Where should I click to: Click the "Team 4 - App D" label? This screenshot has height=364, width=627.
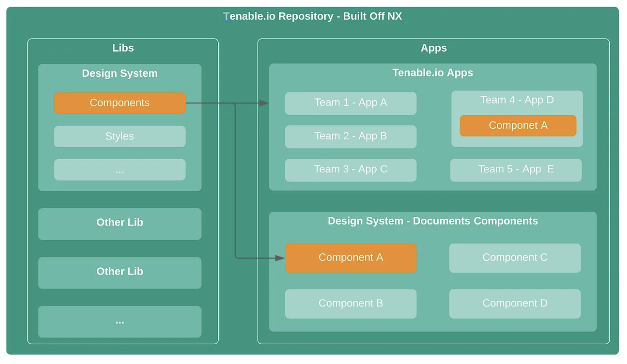[517, 100]
